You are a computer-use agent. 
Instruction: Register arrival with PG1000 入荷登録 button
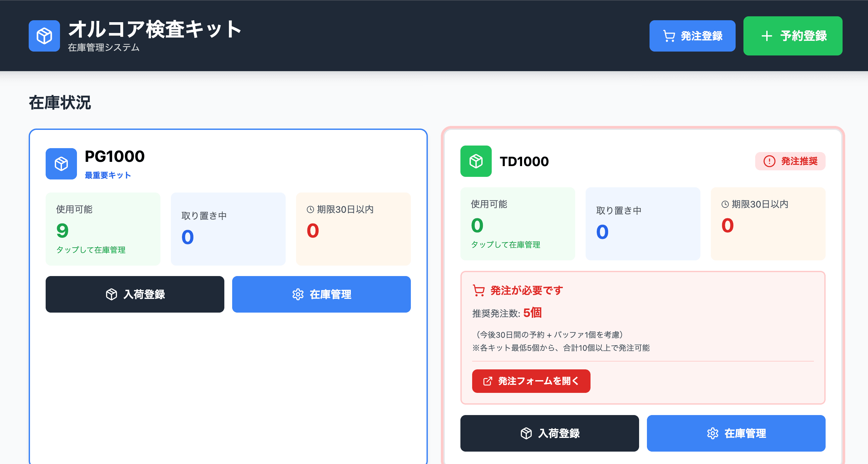click(135, 294)
